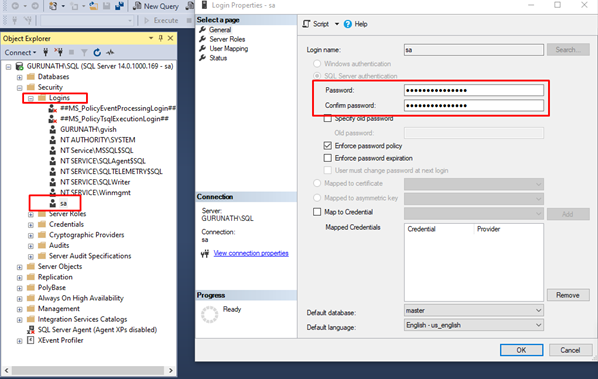598x379 pixels.
Task: Click OK to save login properties
Action: pos(521,350)
